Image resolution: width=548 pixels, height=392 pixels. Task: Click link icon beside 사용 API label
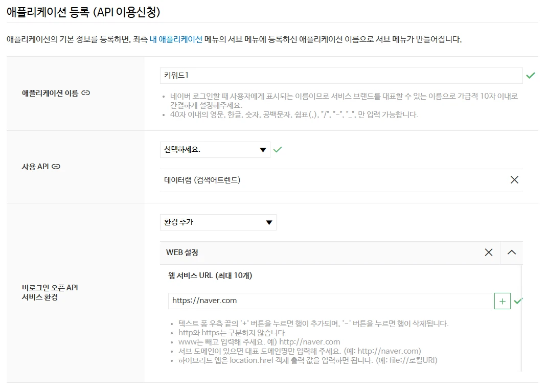click(56, 166)
